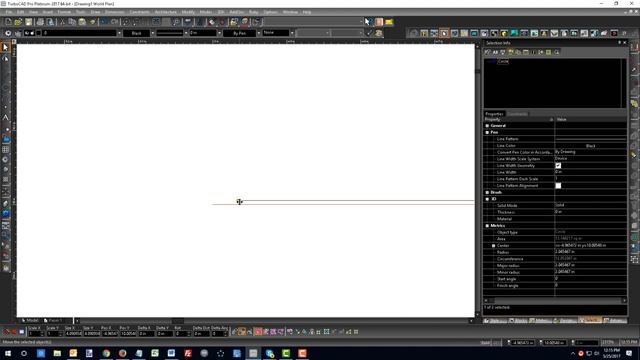Click the Cut scissors icon
Image resolution: width=640 pixels, height=360 pixels.
tap(62, 22)
